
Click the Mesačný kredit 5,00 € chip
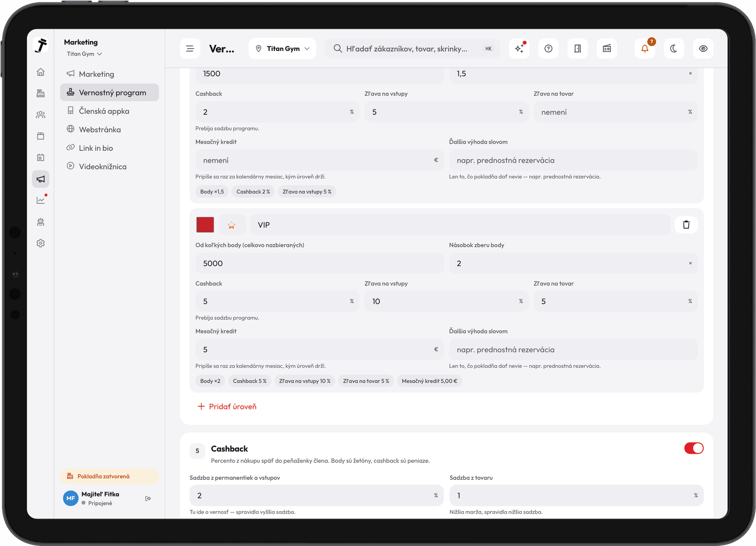[x=430, y=381]
